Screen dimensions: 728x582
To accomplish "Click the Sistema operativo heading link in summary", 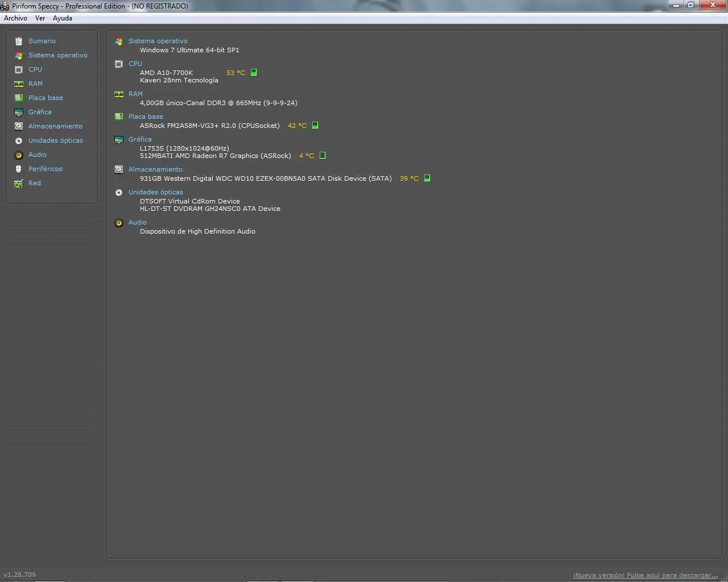I will tap(158, 41).
